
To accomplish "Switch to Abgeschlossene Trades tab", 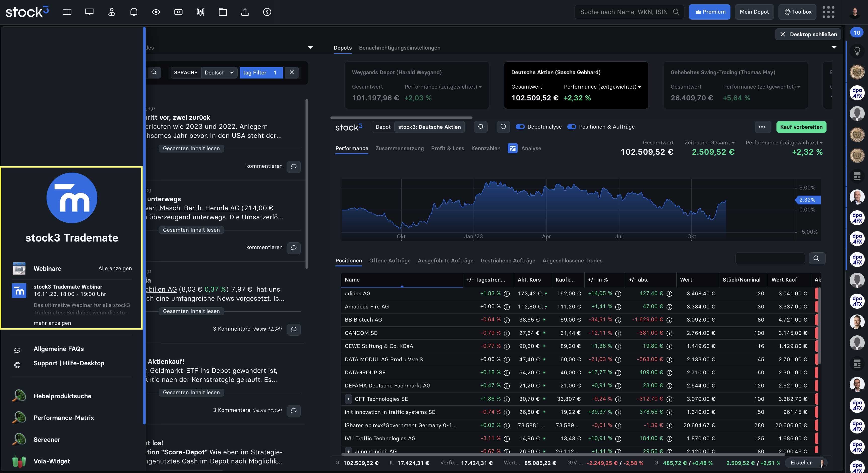I will point(573,261).
